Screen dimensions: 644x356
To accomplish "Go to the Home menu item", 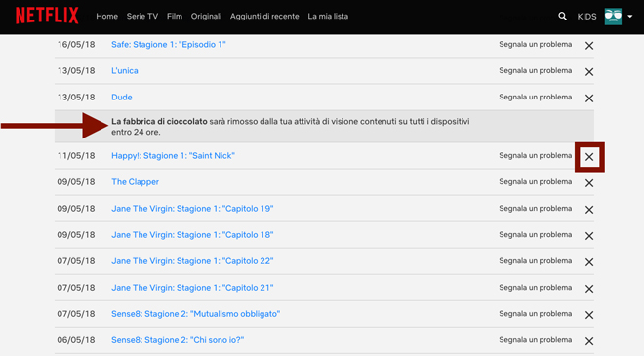I will pyautogui.click(x=106, y=16).
